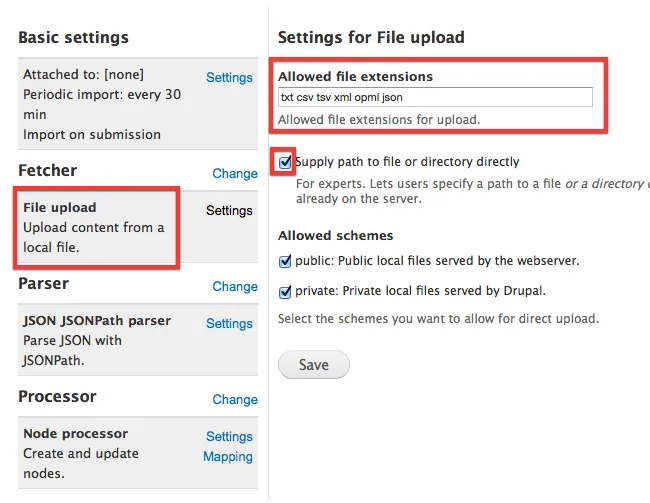The height and width of the screenshot is (503, 650).
Task: Focus the Allowed file extensions text field
Action: [435, 97]
